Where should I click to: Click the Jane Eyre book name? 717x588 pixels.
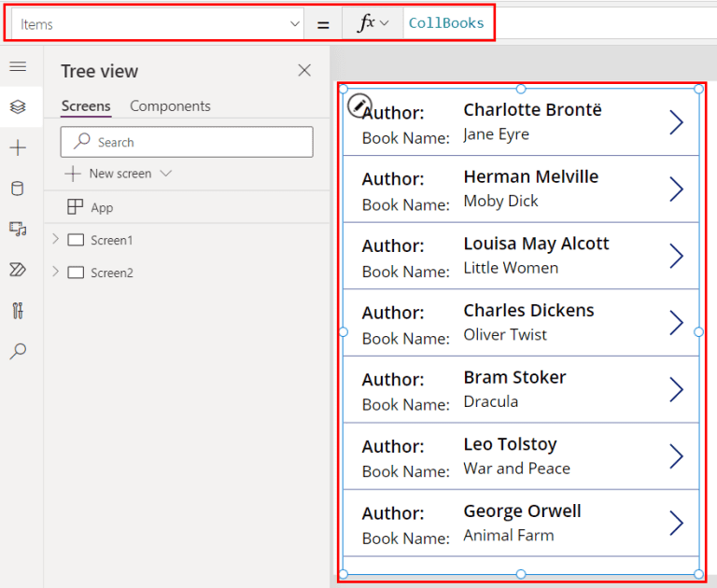pyautogui.click(x=496, y=134)
